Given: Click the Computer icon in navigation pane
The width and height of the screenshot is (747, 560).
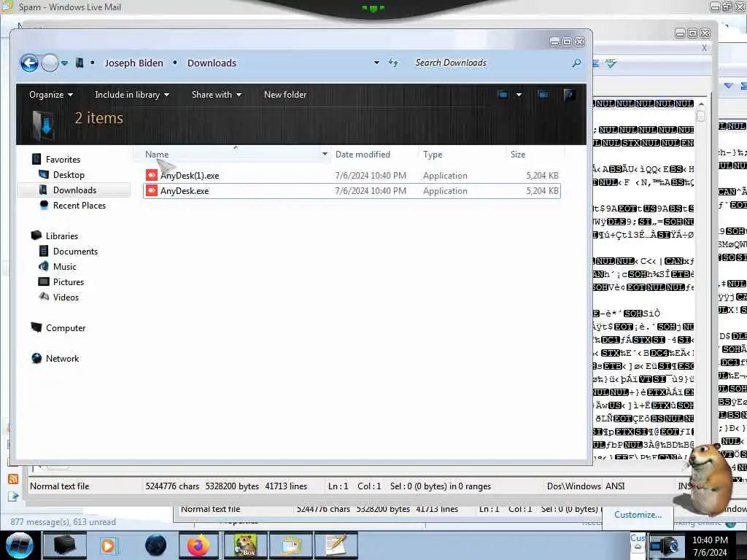Looking at the screenshot, I should pos(36,327).
